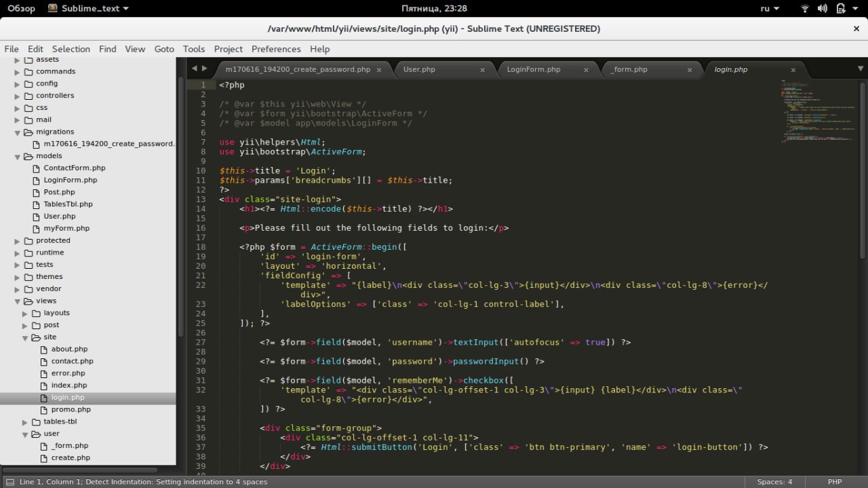Switch to the _form.php tab

[629, 69]
